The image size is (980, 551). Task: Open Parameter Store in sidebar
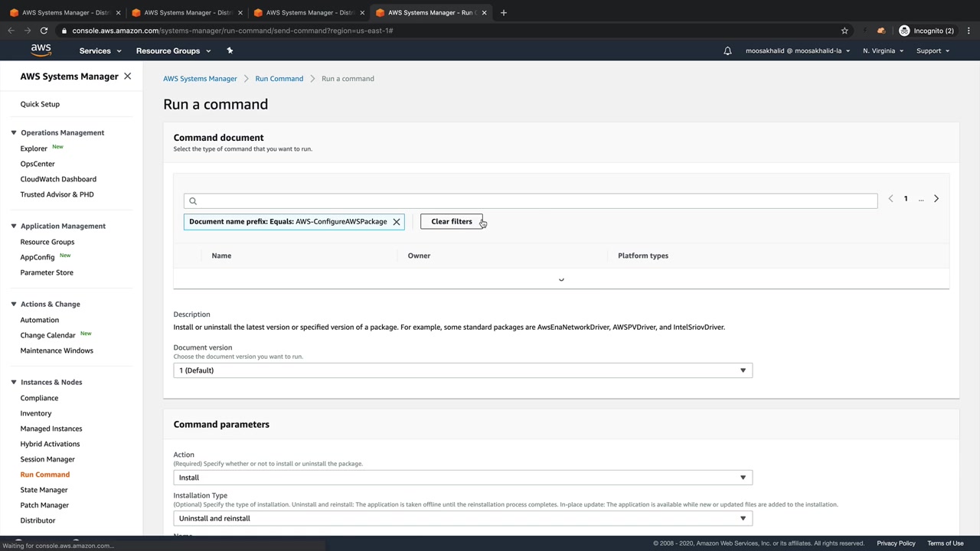pos(47,272)
